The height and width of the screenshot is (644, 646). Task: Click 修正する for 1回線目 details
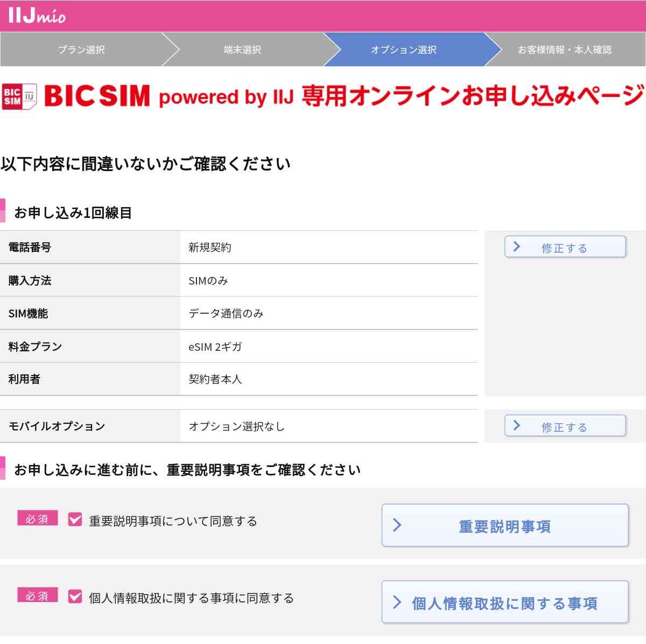(x=565, y=247)
